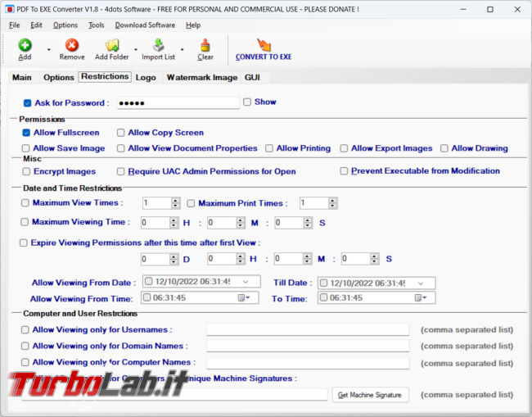This screenshot has height=417, width=532.
Task: Open the Options menu
Action: [x=65, y=25]
